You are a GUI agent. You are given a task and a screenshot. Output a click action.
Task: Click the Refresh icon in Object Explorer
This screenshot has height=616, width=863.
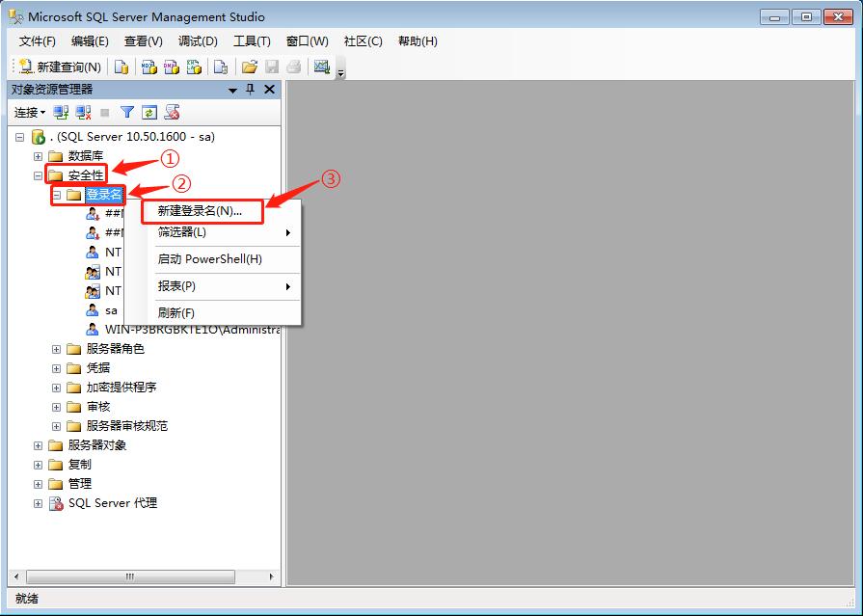tap(149, 113)
